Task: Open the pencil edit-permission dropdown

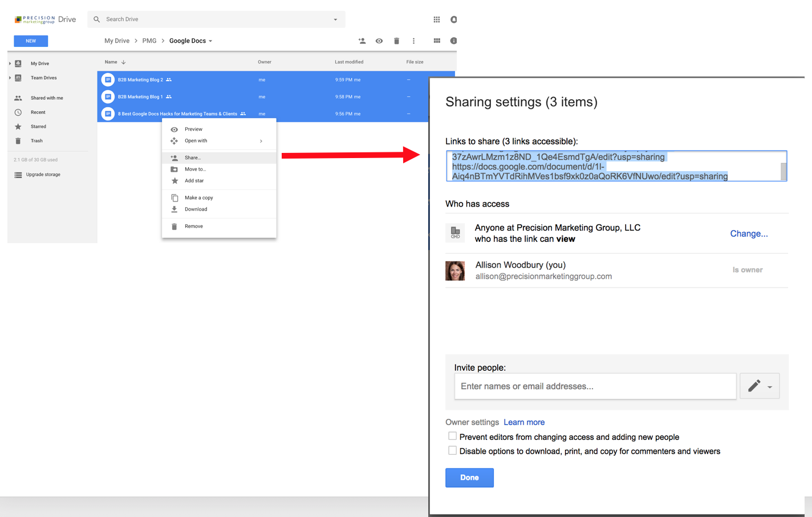Action: click(x=760, y=386)
